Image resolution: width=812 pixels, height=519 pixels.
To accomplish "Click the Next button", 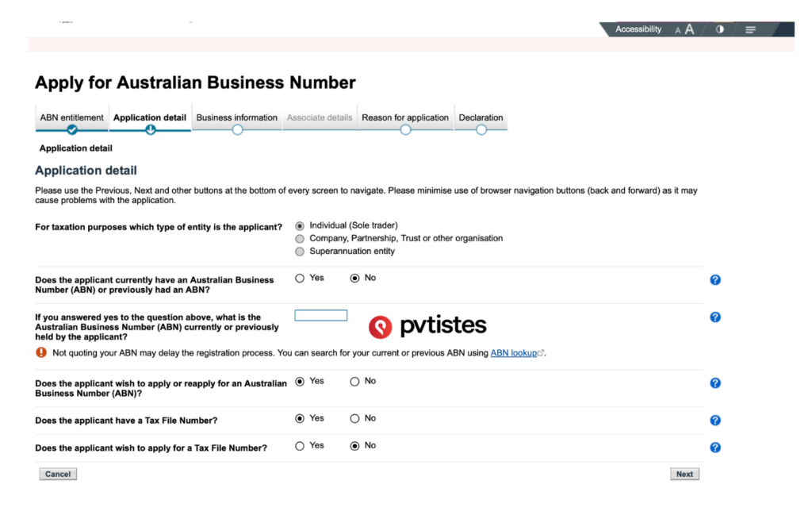I will click(684, 474).
